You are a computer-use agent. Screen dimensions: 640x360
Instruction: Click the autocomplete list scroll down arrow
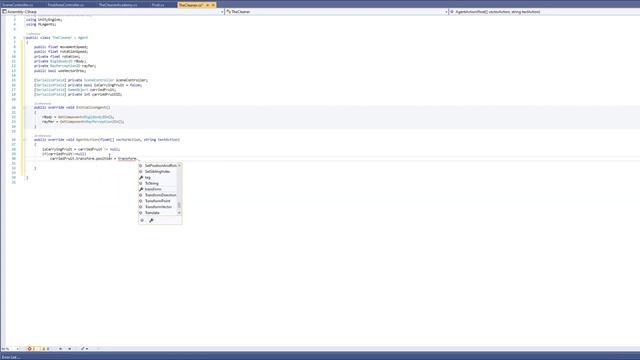(x=179, y=213)
